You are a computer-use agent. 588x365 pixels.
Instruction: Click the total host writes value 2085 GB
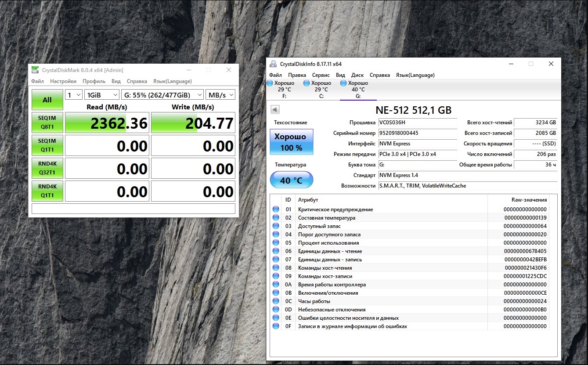click(536, 133)
